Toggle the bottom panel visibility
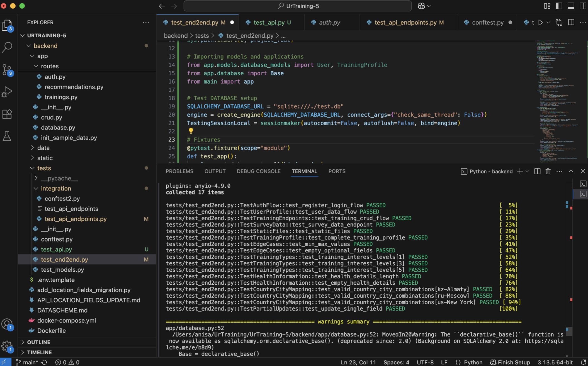This screenshot has width=588, height=366. [x=571, y=6]
